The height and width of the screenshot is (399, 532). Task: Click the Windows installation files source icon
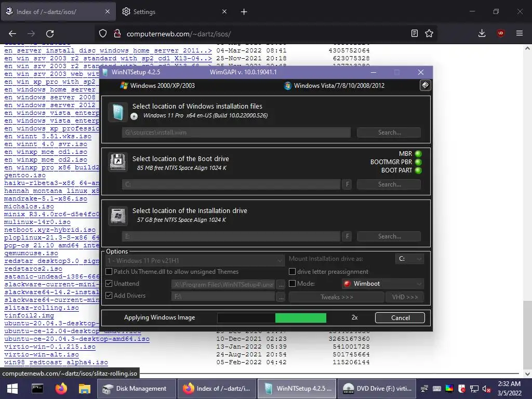118,112
